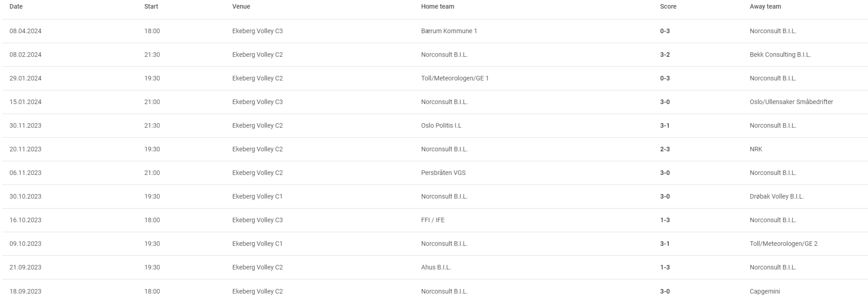Viewport: 868px width, 304px height.
Task: Sort by the Venue column header
Action: (241, 6)
